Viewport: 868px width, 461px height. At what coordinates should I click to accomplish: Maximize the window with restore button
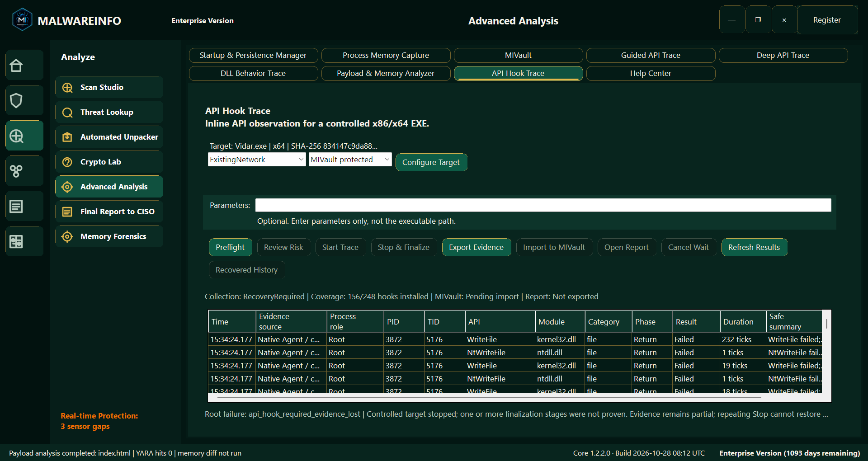[758, 20]
